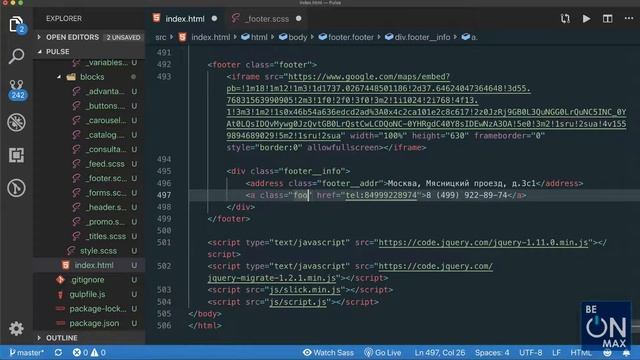This screenshot has height=360, width=640.
Task: Click the compare changes icon in editor toolbar
Action: [565, 18]
